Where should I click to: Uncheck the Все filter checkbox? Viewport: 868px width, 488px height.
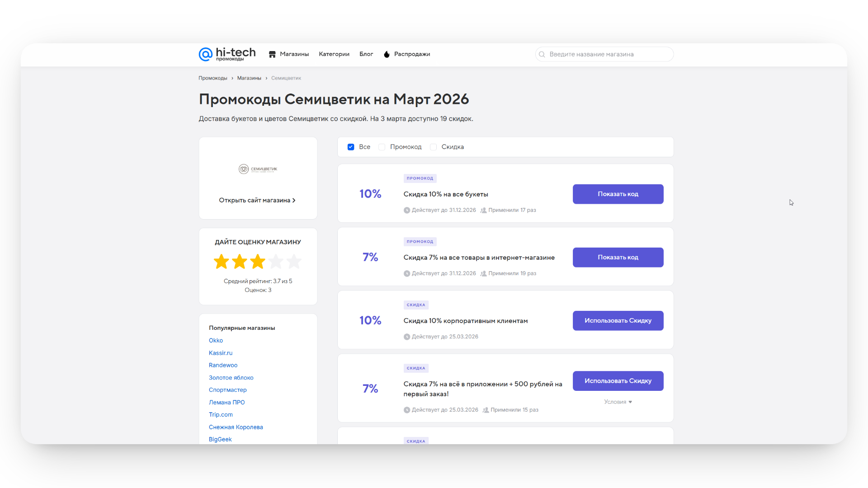[351, 147]
